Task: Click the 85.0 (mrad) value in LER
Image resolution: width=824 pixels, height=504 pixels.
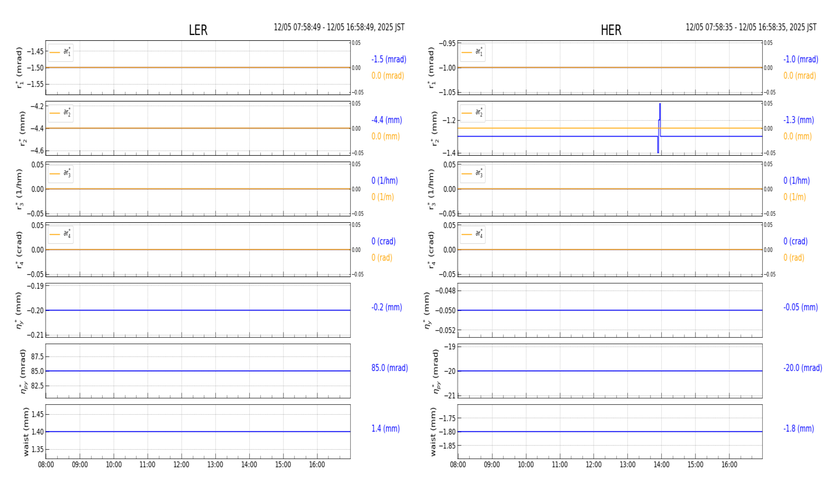Action: point(389,368)
